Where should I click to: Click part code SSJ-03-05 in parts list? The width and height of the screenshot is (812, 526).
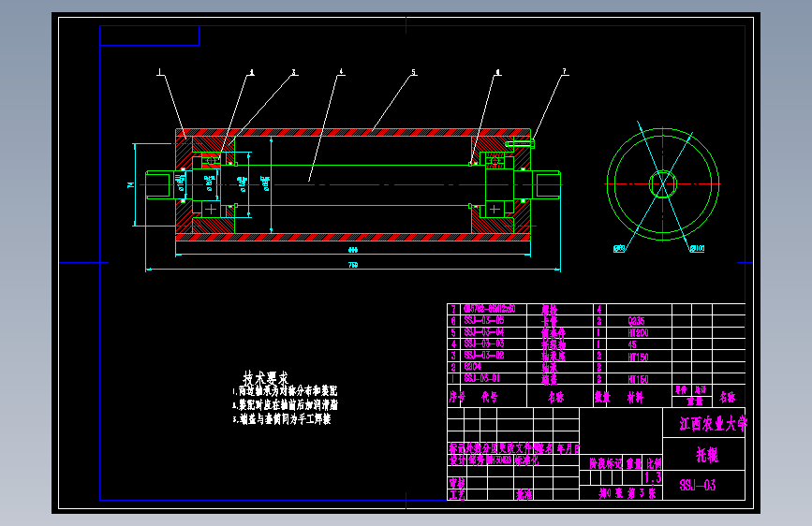click(x=484, y=320)
